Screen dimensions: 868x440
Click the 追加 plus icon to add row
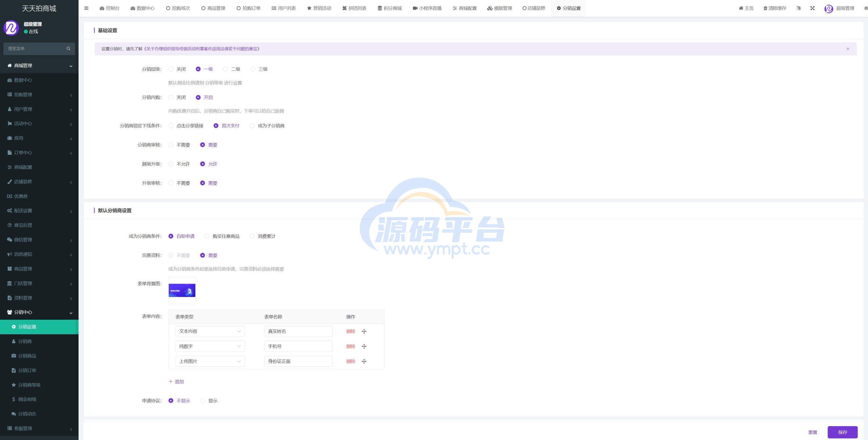point(171,381)
